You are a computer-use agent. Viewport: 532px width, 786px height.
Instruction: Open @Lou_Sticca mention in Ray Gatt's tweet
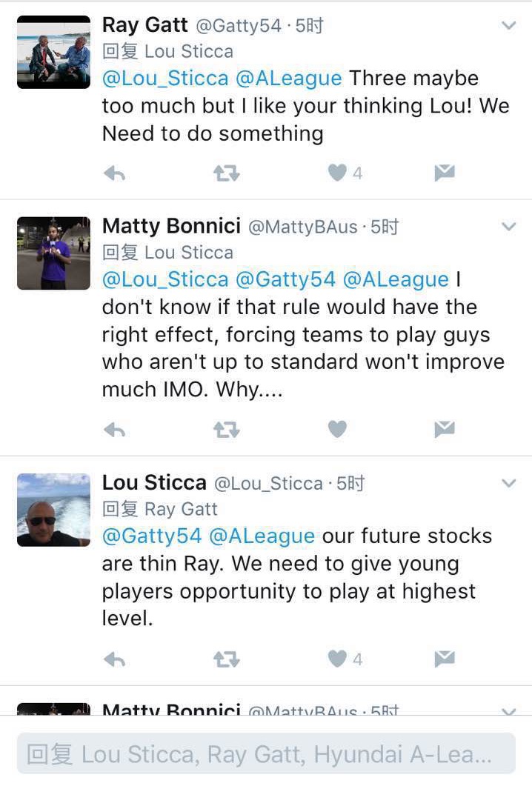(165, 78)
